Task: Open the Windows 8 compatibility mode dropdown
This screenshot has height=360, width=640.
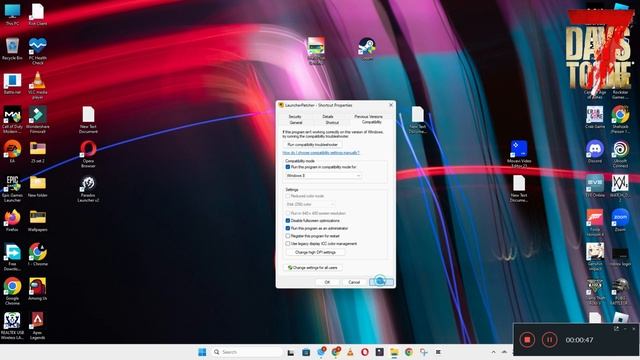Action: pos(323,176)
